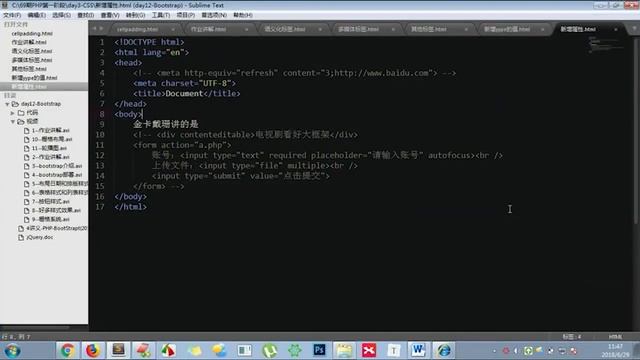Collapse the 视频 folder
This screenshot has height=360, width=640.
coord(13,122)
